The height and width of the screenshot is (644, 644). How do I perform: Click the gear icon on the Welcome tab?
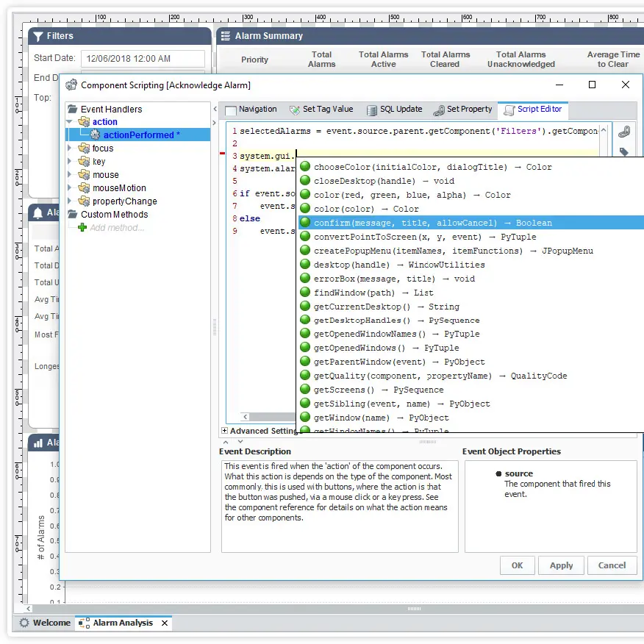click(x=24, y=623)
